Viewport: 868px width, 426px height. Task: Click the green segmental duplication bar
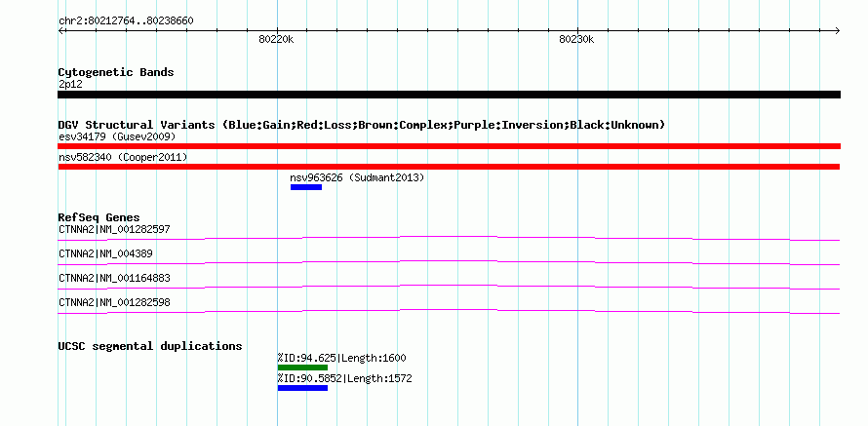[x=302, y=368]
